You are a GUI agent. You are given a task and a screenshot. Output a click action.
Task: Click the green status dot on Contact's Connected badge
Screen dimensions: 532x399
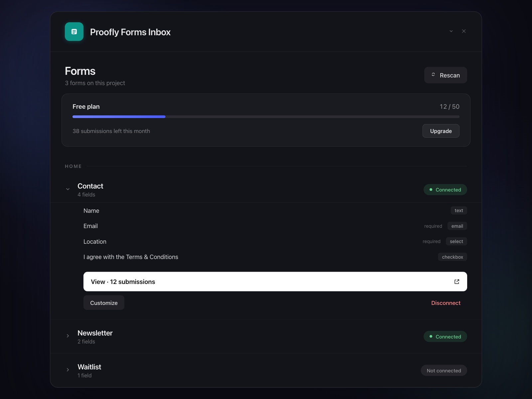[x=432, y=190]
